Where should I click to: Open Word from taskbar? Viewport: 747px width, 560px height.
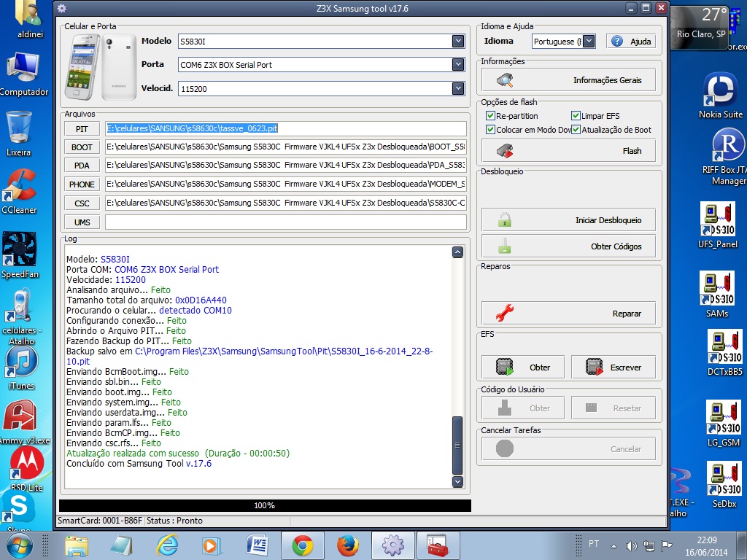pos(258,545)
